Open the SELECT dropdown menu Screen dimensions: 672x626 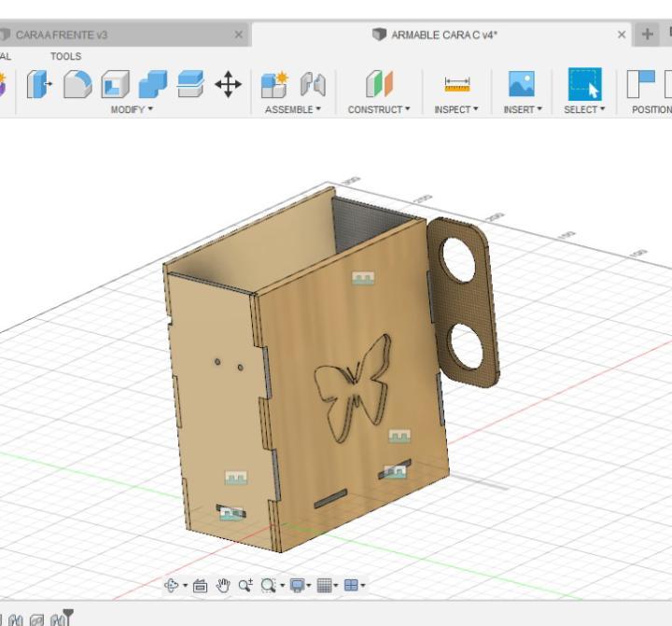click(x=584, y=110)
